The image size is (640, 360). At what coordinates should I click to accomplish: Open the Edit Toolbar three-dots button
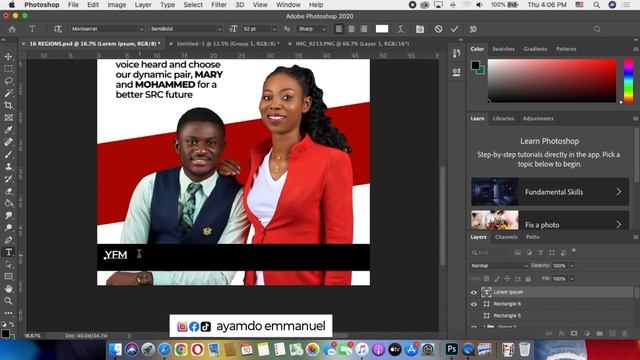(8, 313)
